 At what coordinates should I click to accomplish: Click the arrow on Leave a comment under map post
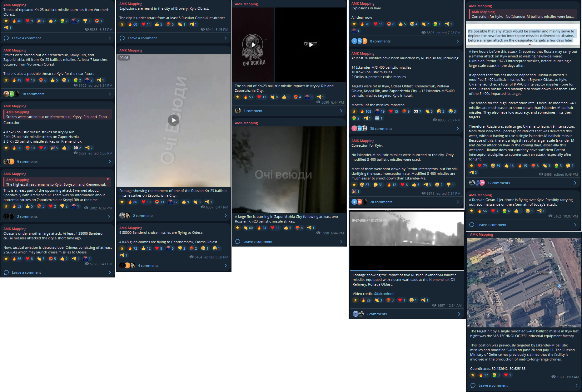pos(576,385)
